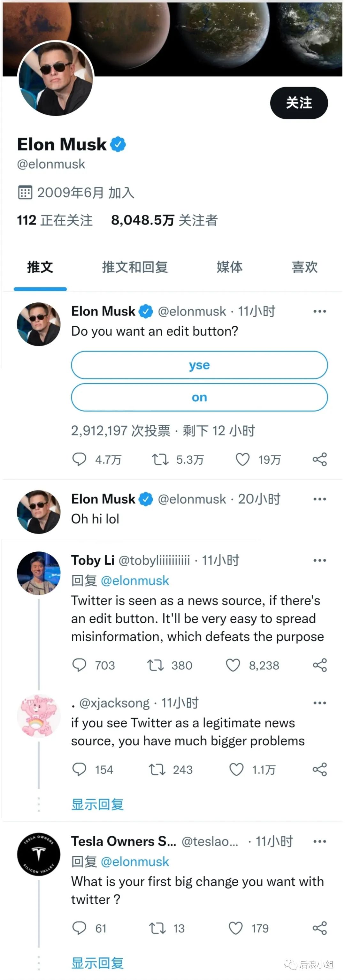
Task: Reply to the edit button poll tweet
Action: [79, 459]
